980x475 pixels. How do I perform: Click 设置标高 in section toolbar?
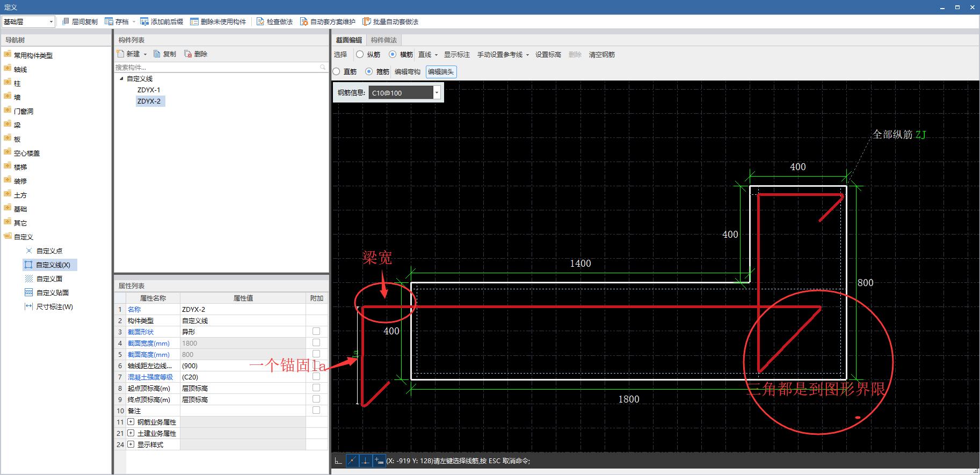548,54
